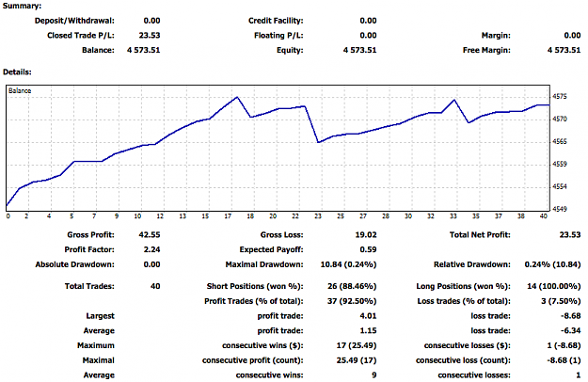Select the Relative Drawdown value 0.24% (10.84)
The width and height of the screenshot is (588, 382).
pos(552,264)
